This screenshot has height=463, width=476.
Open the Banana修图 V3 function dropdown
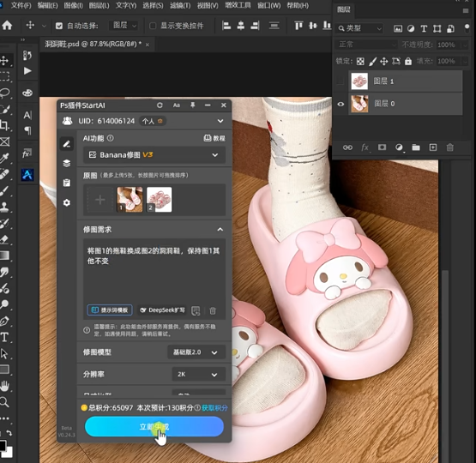154,155
